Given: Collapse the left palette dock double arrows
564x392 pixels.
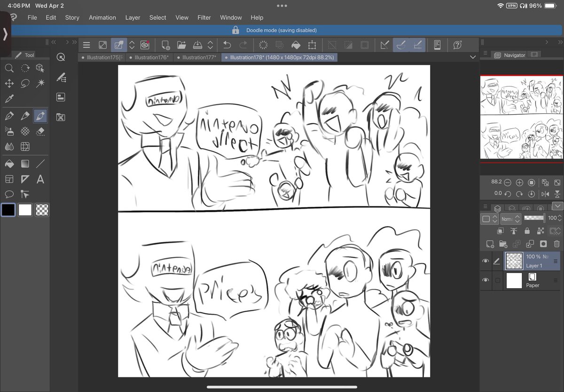Looking at the screenshot, I should [x=53, y=42].
